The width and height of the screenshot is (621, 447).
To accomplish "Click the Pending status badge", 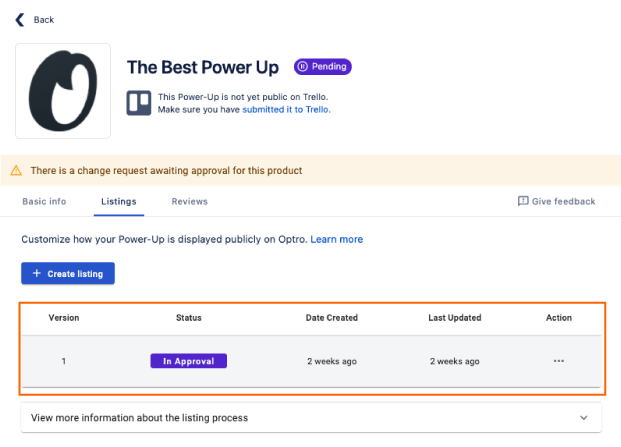I will coord(322,67).
